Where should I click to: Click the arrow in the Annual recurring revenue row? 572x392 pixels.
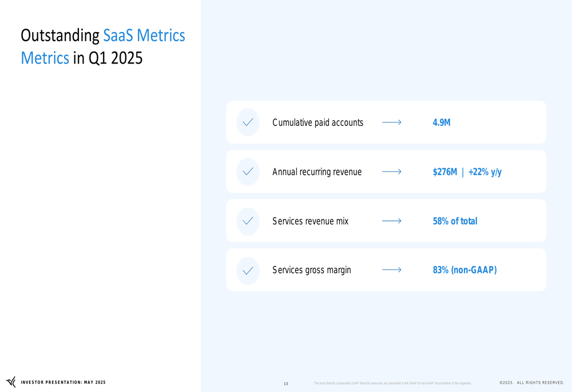pyautogui.click(x=392, y=172)
